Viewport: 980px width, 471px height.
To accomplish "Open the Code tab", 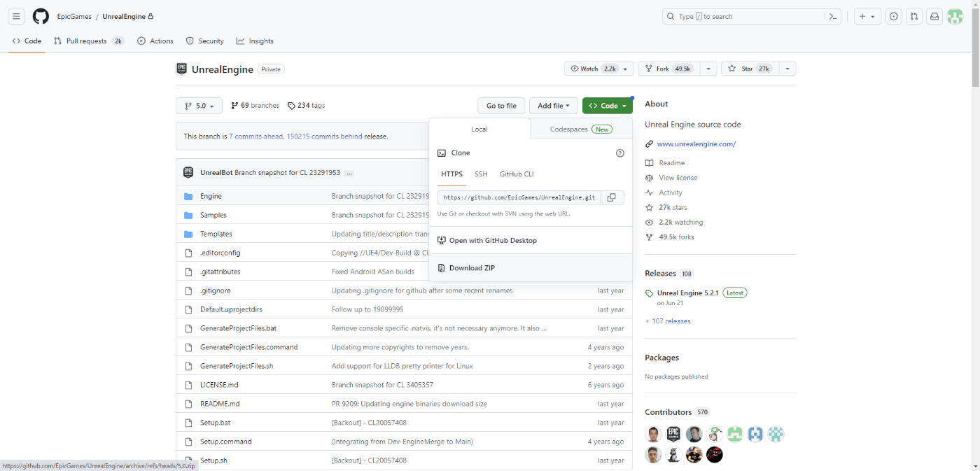I will [x=27, y=41].
